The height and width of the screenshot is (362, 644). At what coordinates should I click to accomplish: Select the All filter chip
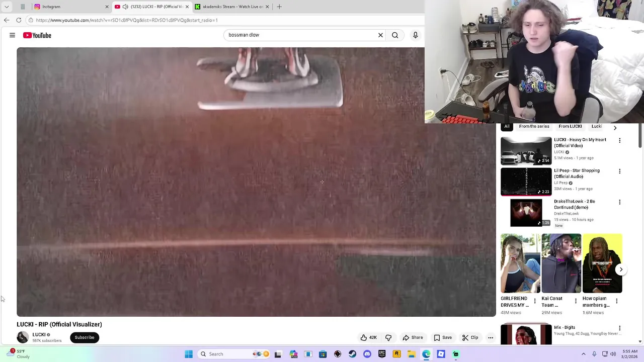click(x=507, y=127)
